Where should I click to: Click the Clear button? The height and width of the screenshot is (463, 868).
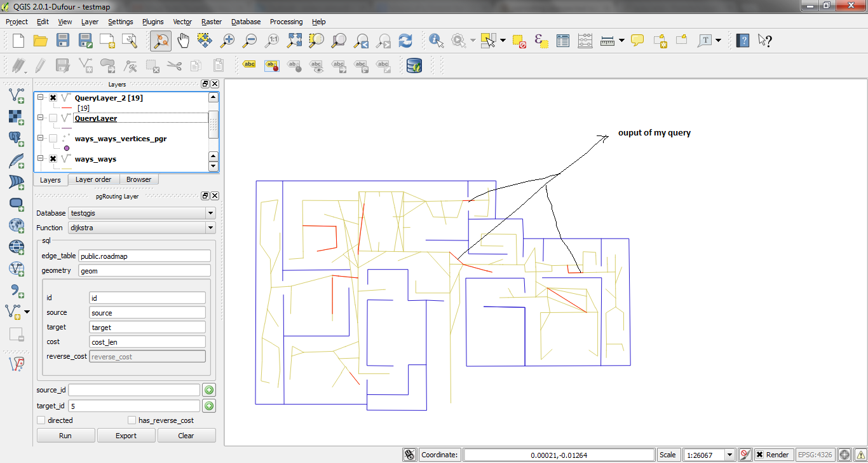[186, 436]
